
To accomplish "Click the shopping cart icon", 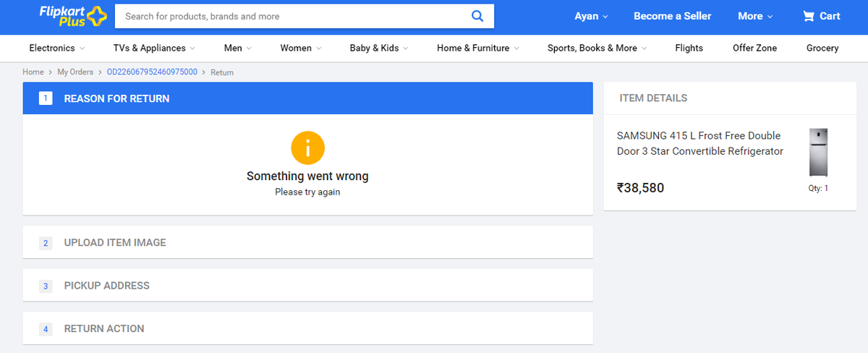I will [x=809, y=16].
